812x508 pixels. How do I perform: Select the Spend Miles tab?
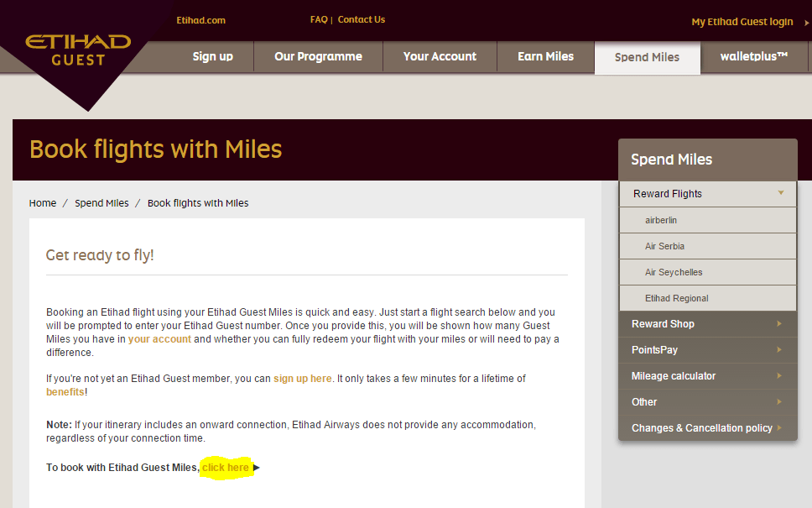pyautogui.click(x=648, y=58)
